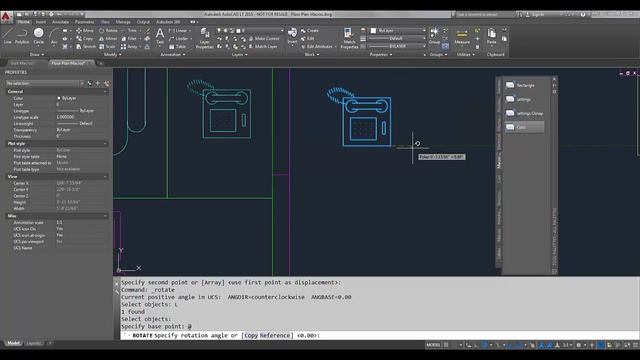Toggle grid display in status bar
The width and height of the screenshot is (640, 360).
[447, 345]
